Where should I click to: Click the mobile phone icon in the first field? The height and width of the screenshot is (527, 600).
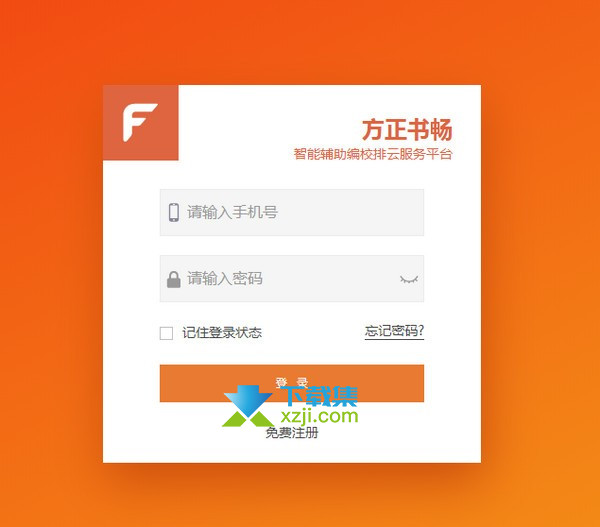(x=174, y=212)
